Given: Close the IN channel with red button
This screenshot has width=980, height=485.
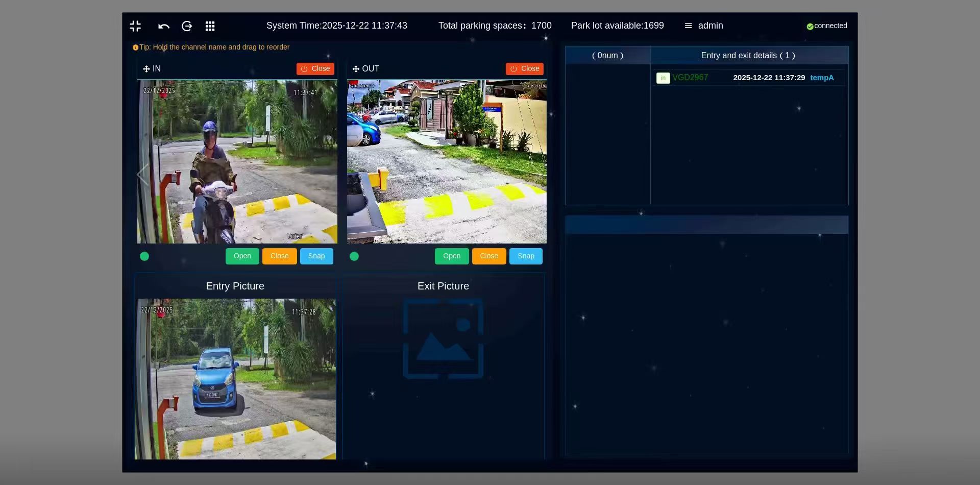Looking at the screenshot, I should point(315,69).
